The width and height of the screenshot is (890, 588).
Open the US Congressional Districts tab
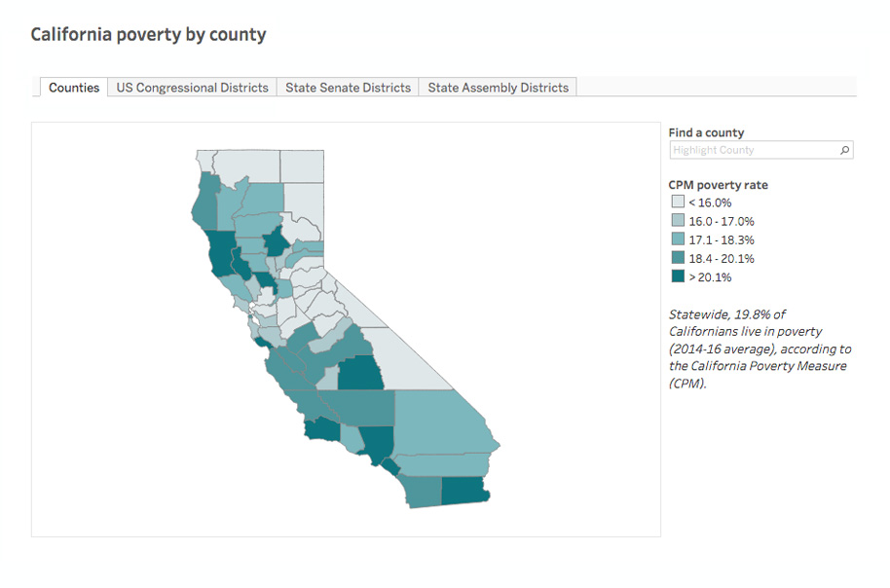pos(192,88)
